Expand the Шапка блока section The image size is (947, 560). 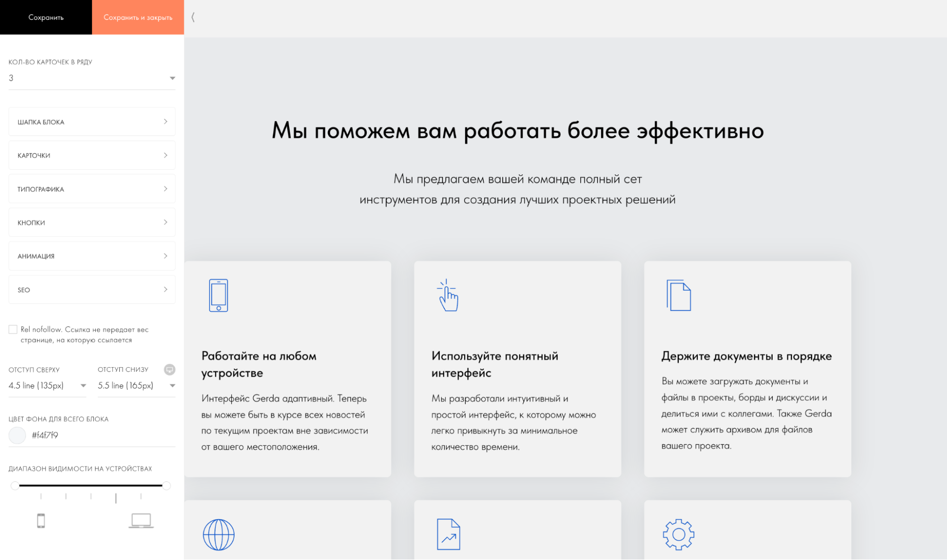coord(92,122)
